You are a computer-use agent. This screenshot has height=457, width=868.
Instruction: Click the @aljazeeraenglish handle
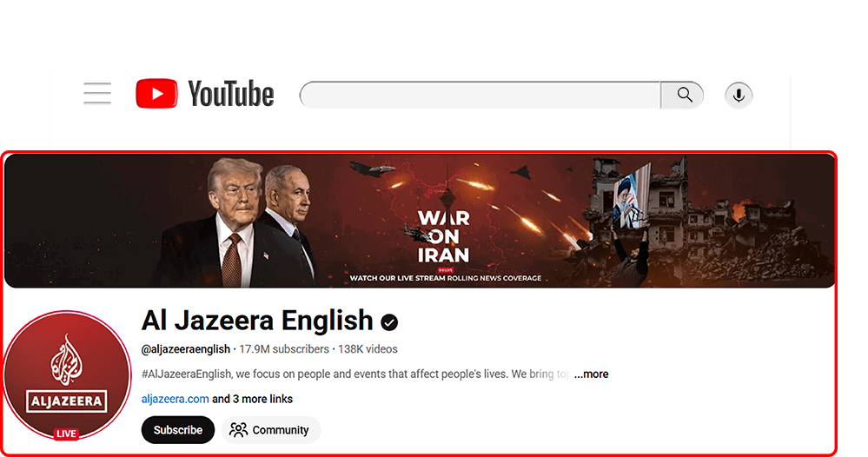185,349
